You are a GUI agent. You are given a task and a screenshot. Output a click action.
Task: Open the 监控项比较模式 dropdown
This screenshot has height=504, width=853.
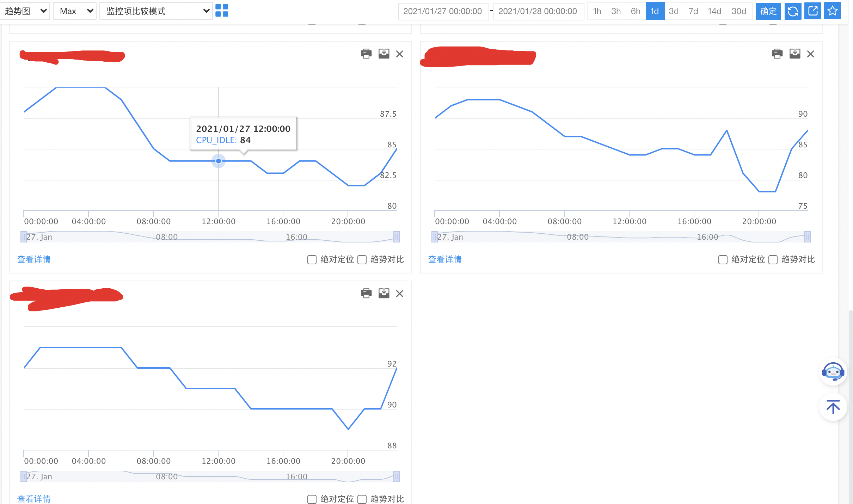pos(156,11)
